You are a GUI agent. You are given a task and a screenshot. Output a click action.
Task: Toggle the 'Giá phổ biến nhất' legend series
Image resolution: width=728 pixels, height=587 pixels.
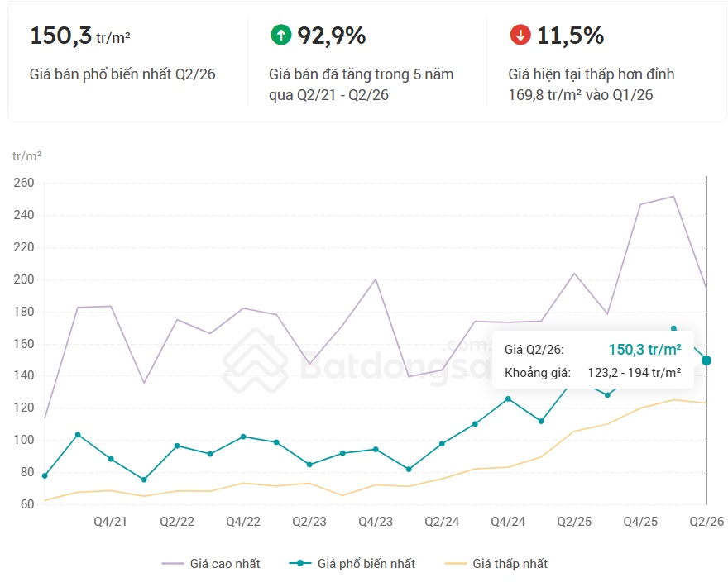click(352, 564)
